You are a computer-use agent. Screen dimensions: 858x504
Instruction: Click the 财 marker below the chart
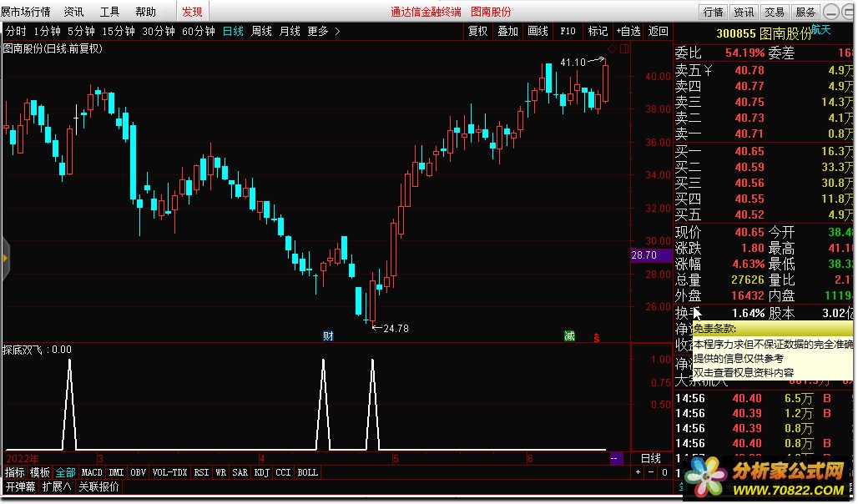[328, 336]
